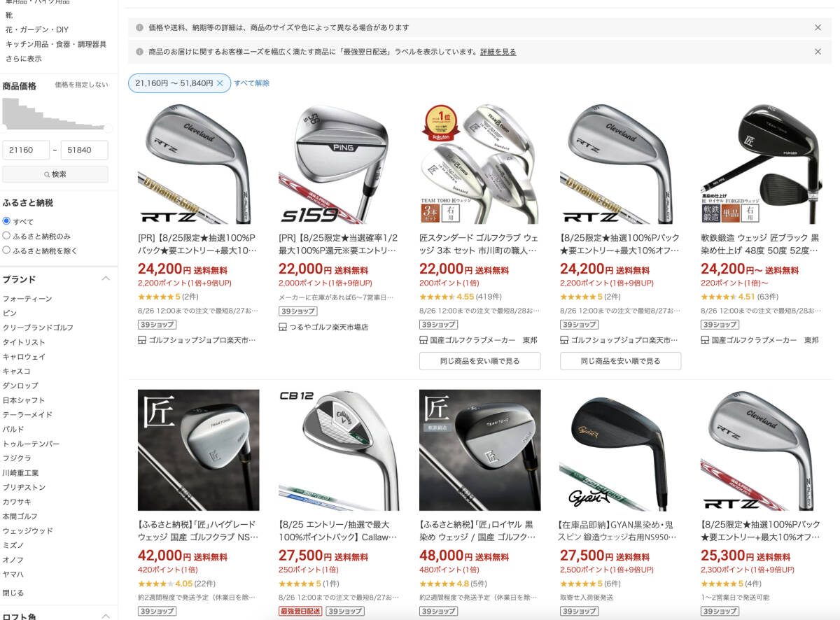This screenshot has width=840, height=620.
Task: Click the first 同じ商品を安い順で見る button
Action: point(479,361)
